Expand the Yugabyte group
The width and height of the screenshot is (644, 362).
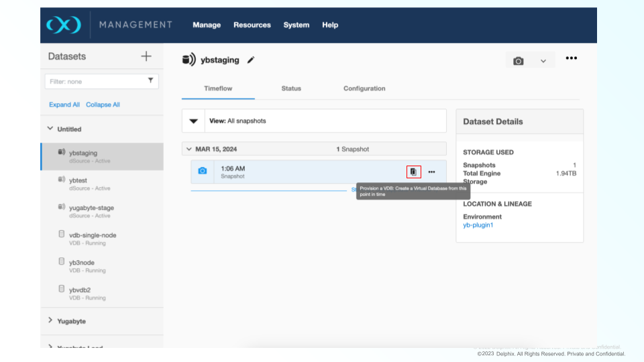[50, 320]
